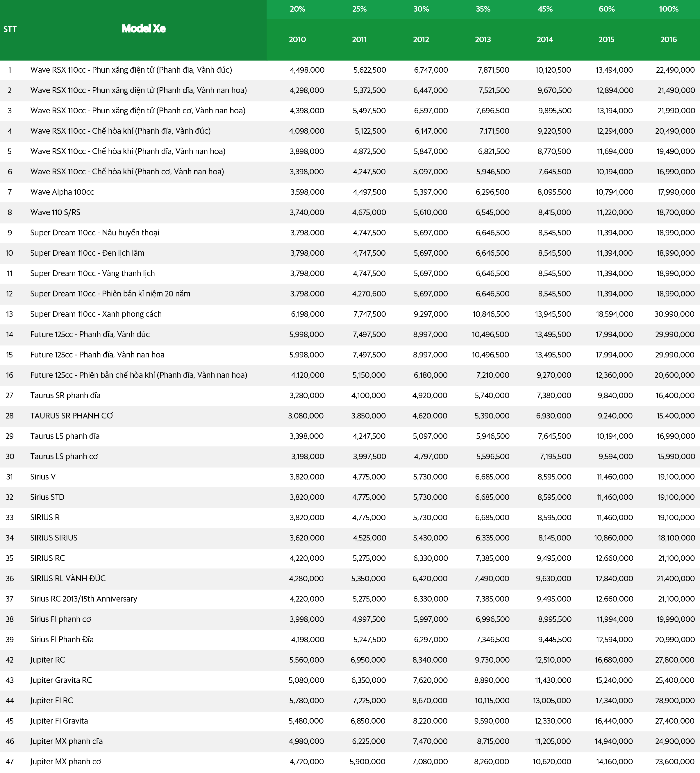
Task: Click the 22,490,000 price in row 1
Action: coord(675,70)
